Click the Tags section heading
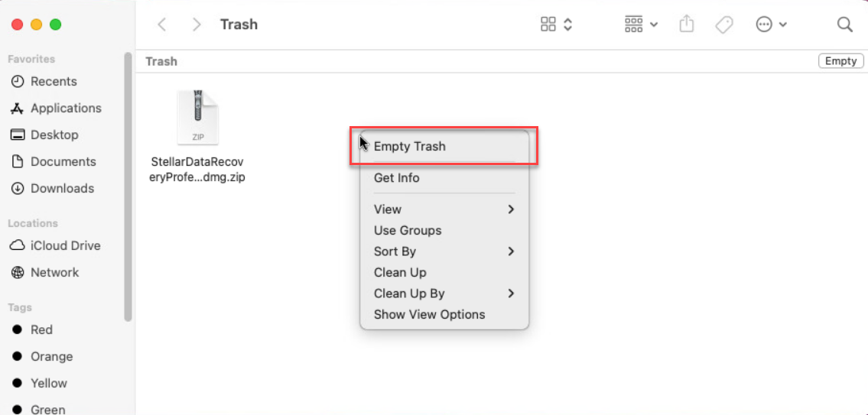The image size is (868, 415). pyautogui.click(x=20, y=308)
